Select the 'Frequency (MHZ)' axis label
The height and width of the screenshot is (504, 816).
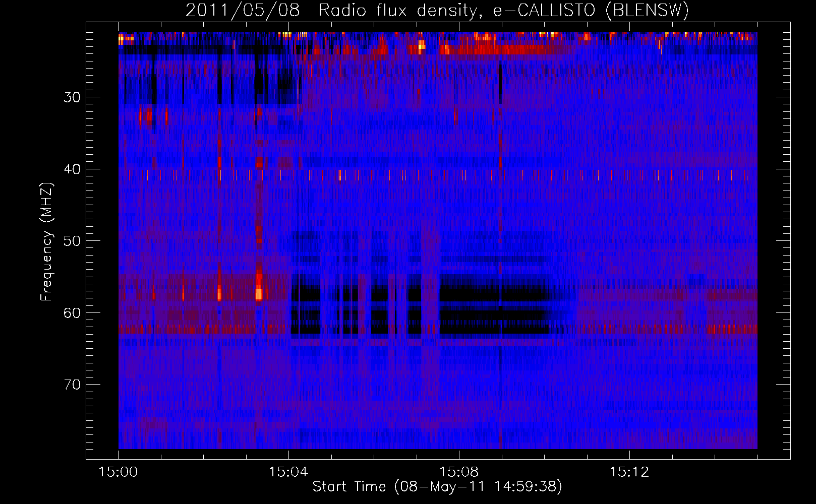[46, 242]
